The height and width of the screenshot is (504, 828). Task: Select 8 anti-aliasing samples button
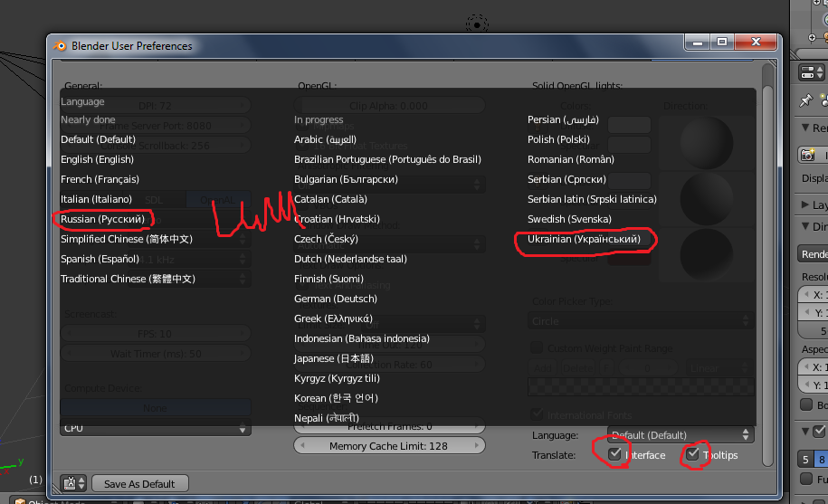[821, 460]
